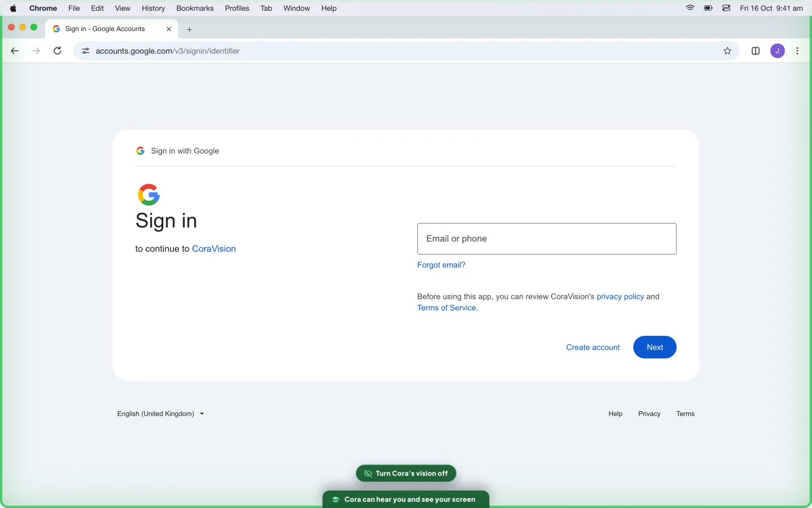Open the File menu
Image resolution: width=812 pixels, height=508 pixels.
point(74,8)
